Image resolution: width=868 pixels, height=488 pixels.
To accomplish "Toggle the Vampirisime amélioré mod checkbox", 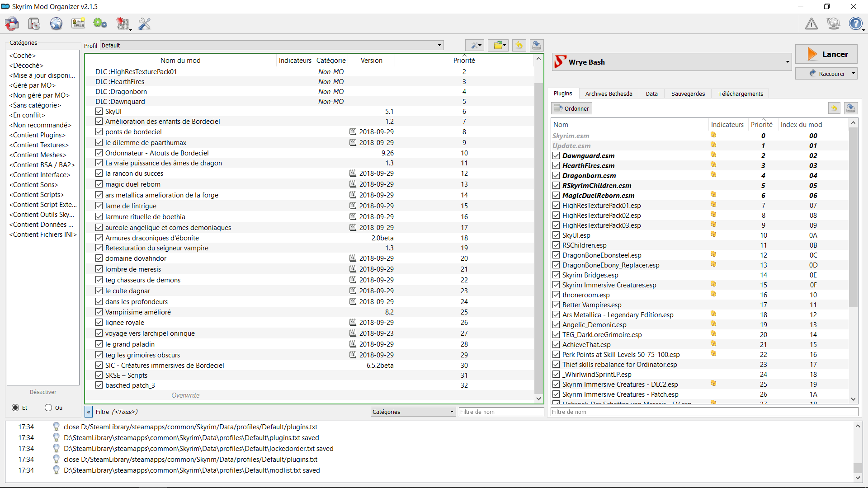I will (99, 312).
